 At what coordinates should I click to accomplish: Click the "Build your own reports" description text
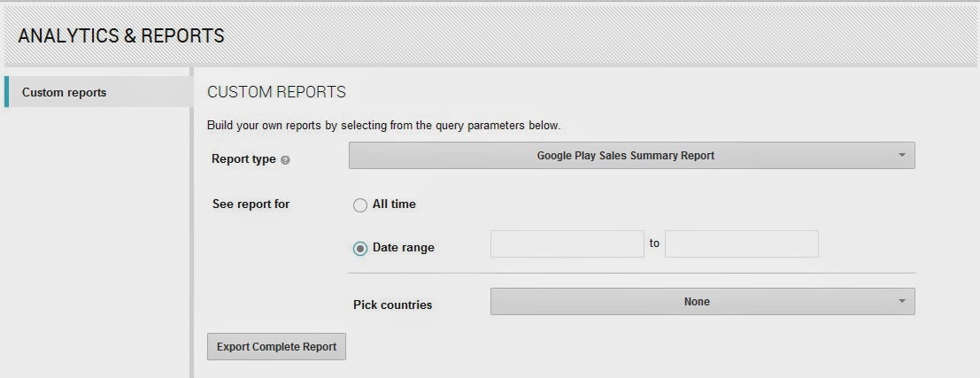(383, 126)
